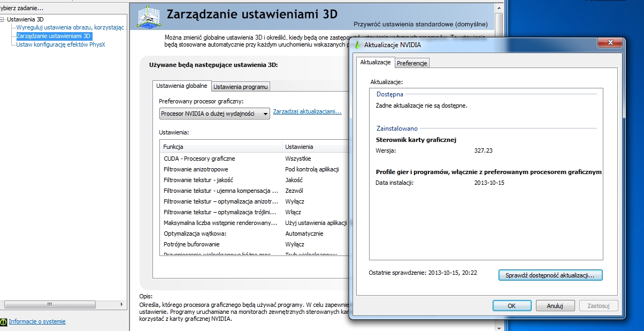The image size is (644, 331).
Task: Select 'Filtrowanie tekstur - jakość' row
Action: [254, 180]
